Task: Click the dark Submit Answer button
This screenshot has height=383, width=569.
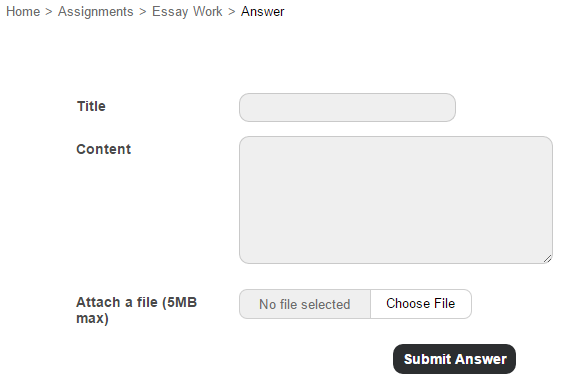Action: 454,359
